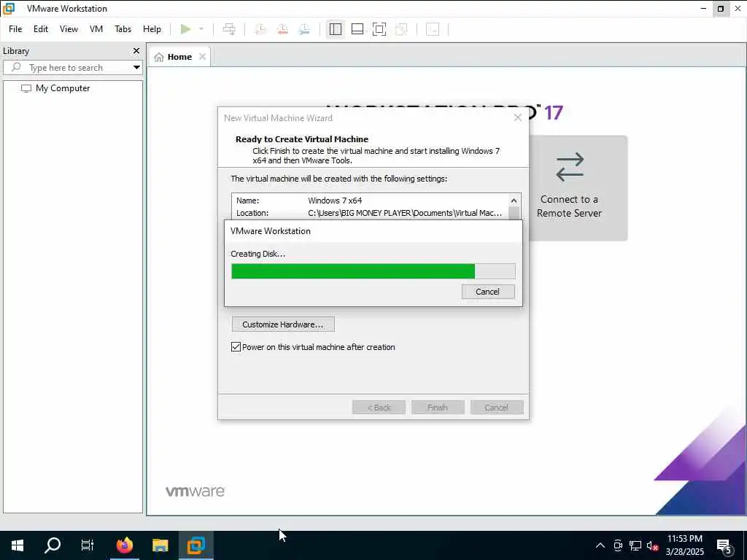Click the VMware Workstation title bar icon
This screenshot has width=747, height=560.
(x=9, y=9)
